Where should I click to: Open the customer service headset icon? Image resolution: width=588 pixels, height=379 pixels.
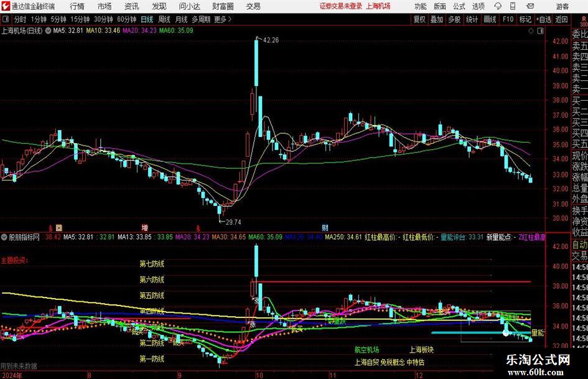[x=498, y=6]
